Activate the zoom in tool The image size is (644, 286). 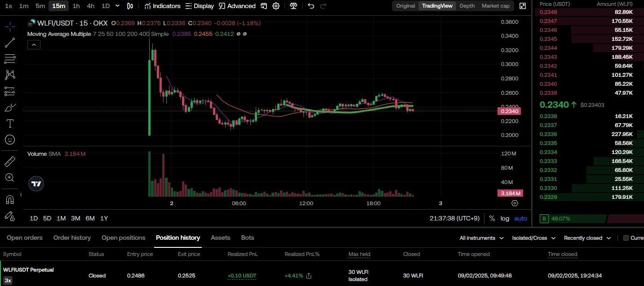(10, 177)
